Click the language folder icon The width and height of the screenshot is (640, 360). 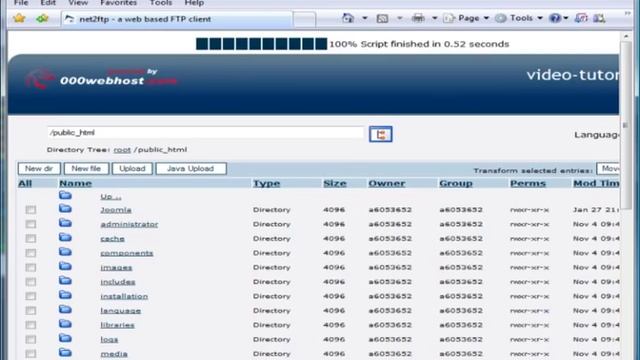(65, 310)
